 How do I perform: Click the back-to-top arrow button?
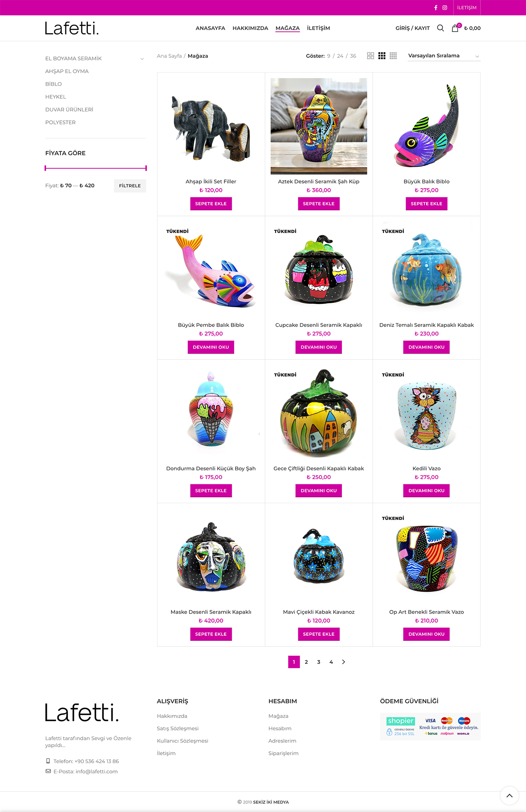point(510,796)
